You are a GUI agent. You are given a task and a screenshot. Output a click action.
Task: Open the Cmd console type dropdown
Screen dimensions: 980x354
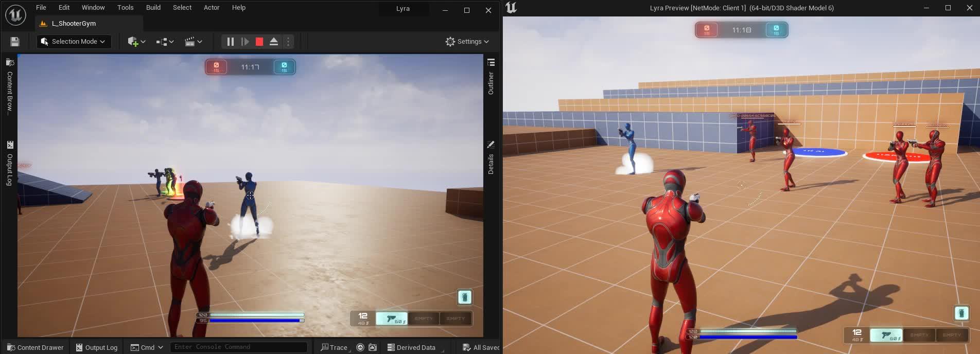pyautogui.click(x=147, y=347)
